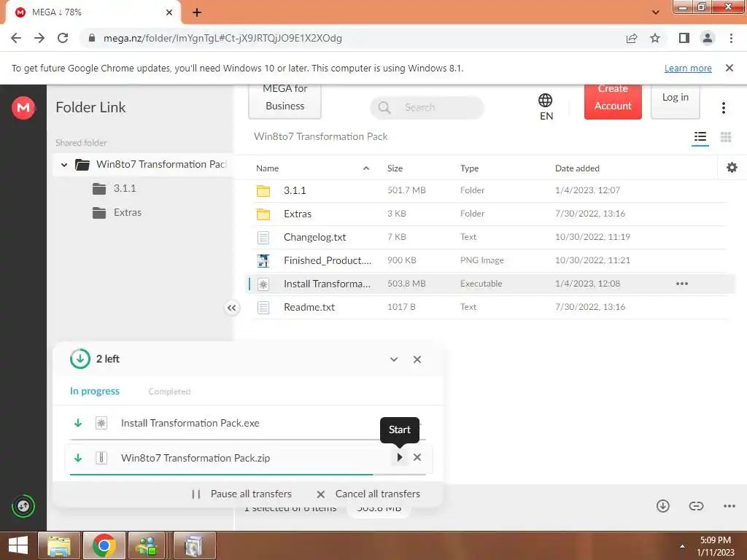Sort by Name column header
Viewport: 747px width, 560px height.
click(x=267, y=168)
